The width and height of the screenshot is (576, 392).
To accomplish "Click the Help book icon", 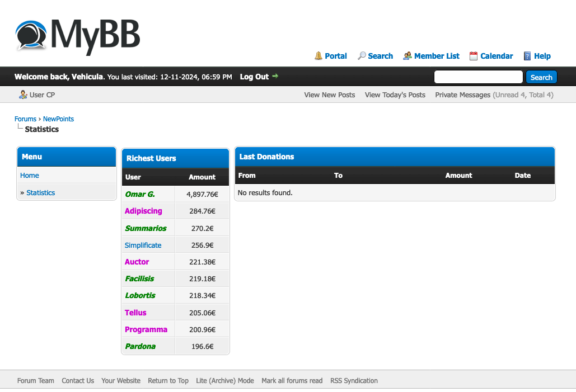I will click(527, 56).
